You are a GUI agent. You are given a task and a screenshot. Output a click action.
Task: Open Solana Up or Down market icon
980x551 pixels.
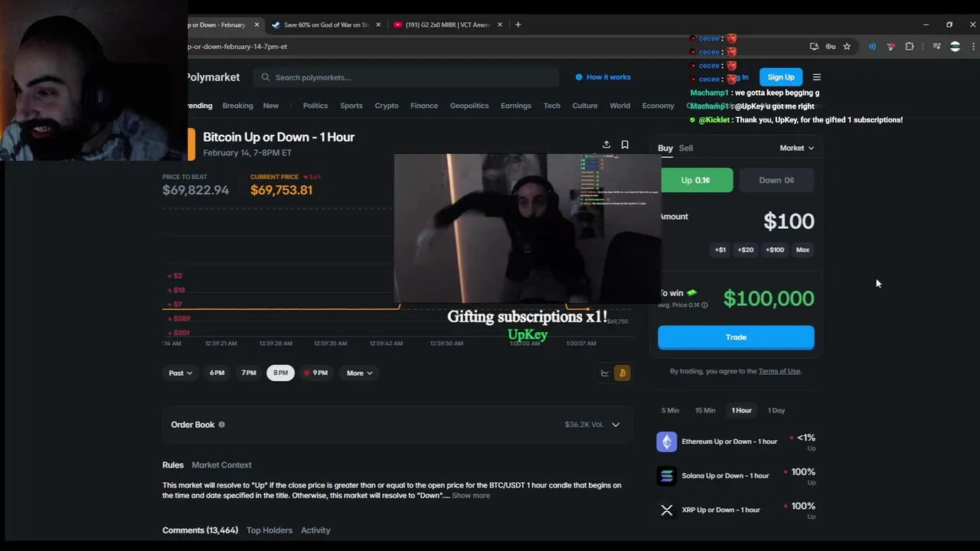pos(667,476)
